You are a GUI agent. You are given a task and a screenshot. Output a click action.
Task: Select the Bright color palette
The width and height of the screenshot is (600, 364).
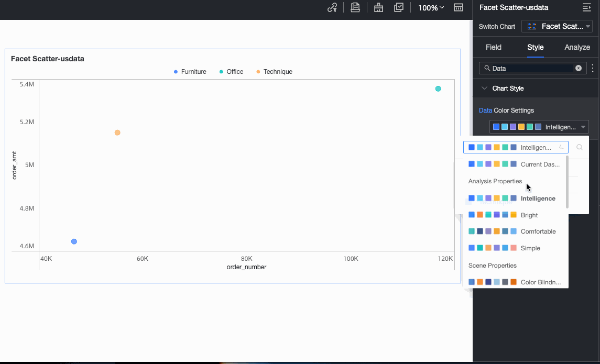tap(515, 215)
